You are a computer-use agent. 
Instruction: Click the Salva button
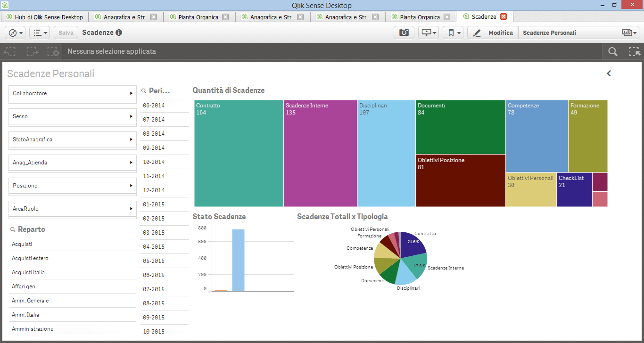pyautogui.click(x=66, y=33)
